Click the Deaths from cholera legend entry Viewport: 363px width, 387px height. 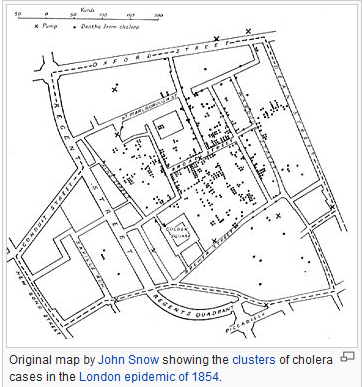(106, 27)
